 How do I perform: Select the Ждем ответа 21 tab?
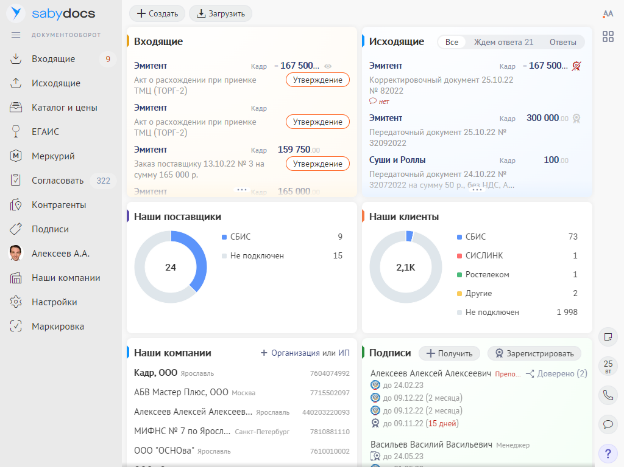tap(503, 42)
